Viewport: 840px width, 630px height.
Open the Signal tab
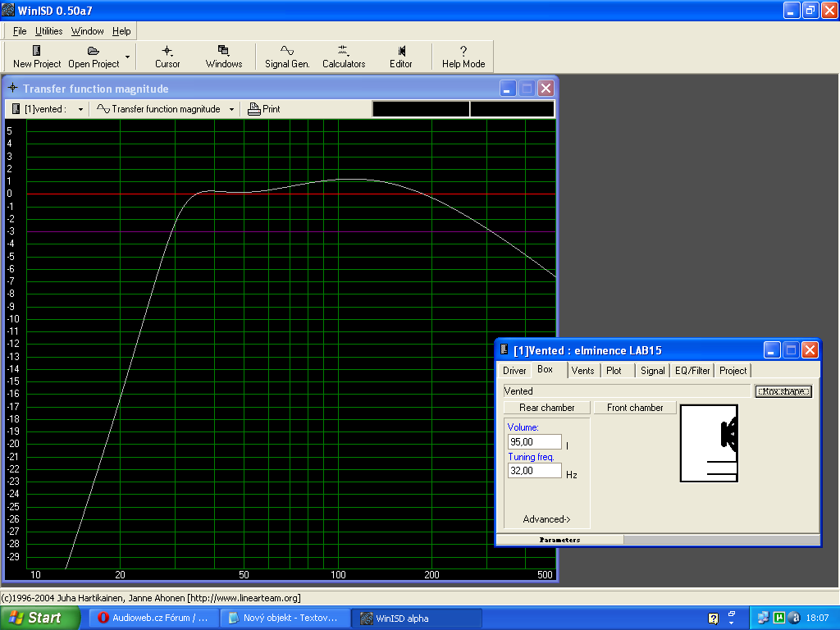click(652, 371)
